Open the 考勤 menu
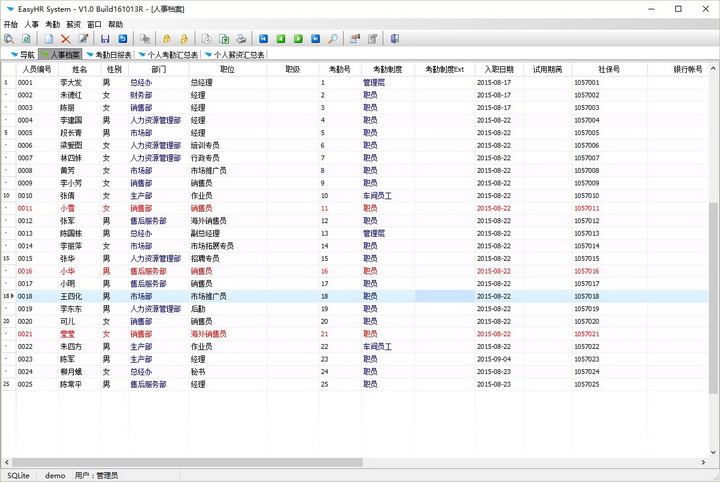Viewport: 720px width, 482px height. [53, 24]
